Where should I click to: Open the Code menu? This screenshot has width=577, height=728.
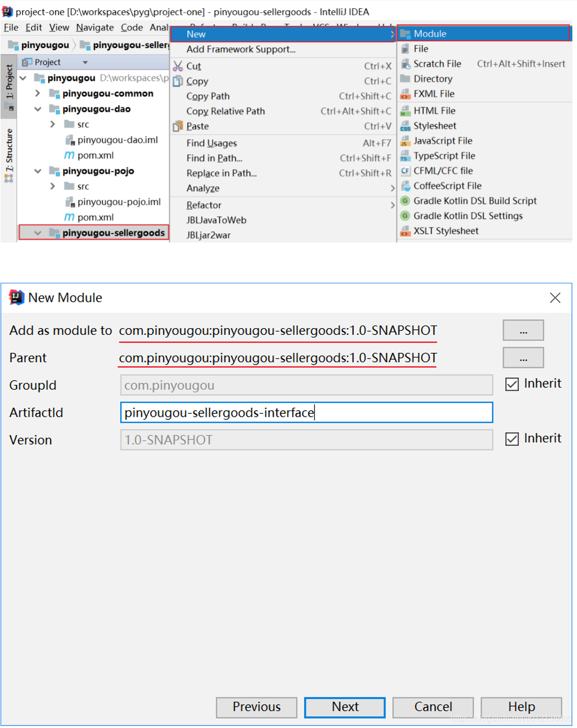pyautogui.click(x=132, y=27)
